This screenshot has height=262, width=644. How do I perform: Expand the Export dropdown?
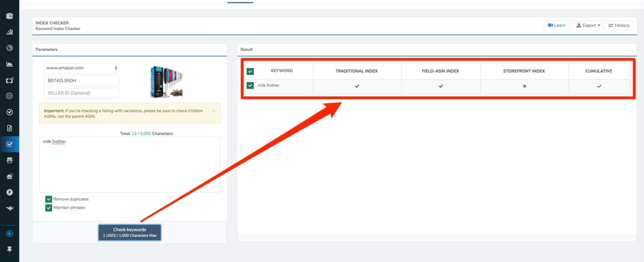(x=587, y=25)
